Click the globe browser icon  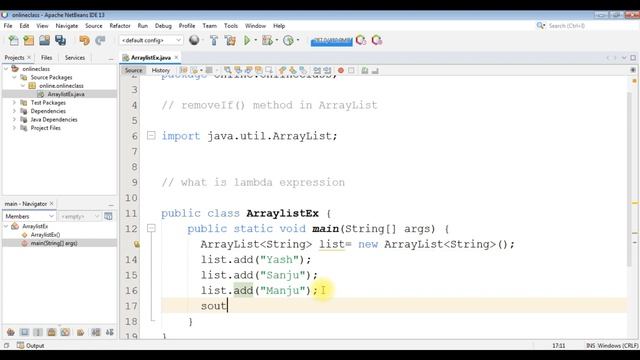194,40
